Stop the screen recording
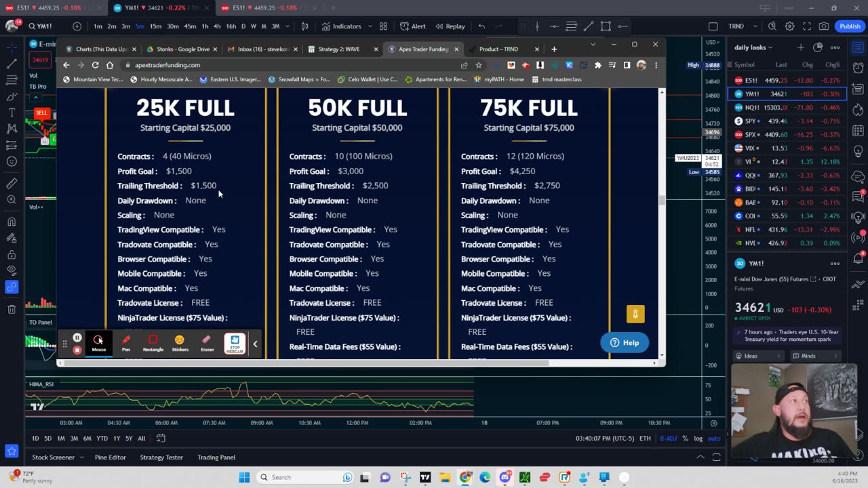 pyautogui.click(x=77, y=350)
